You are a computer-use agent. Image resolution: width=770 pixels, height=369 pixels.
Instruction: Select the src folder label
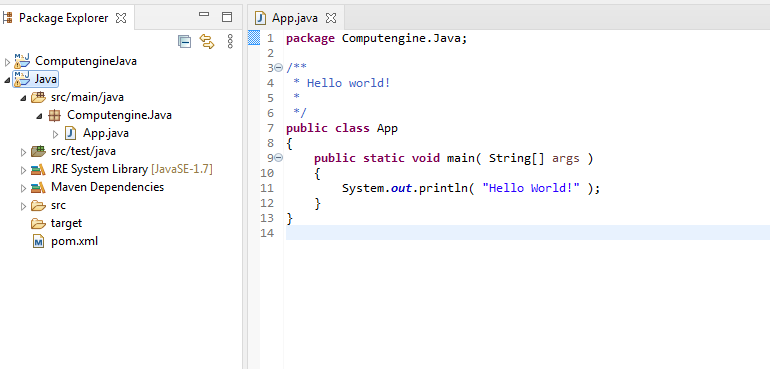(x=58, y=205)
